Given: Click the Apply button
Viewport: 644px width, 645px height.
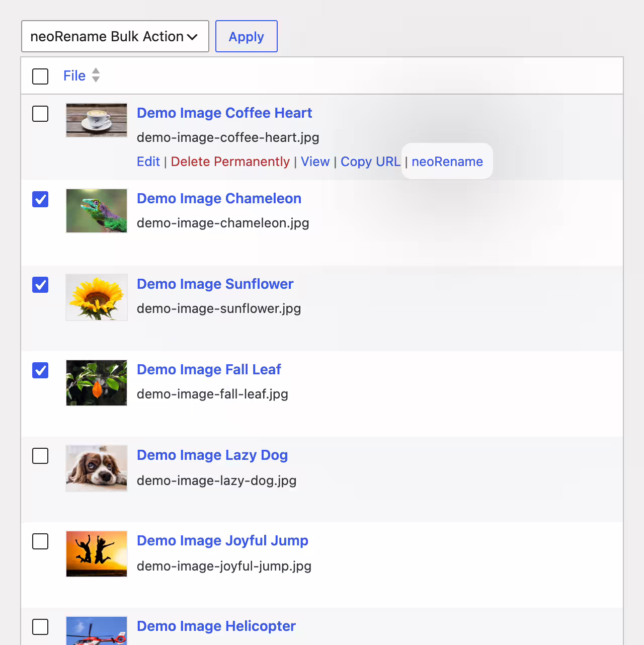Looking at the screenshot, I should (x=247, y=36).
